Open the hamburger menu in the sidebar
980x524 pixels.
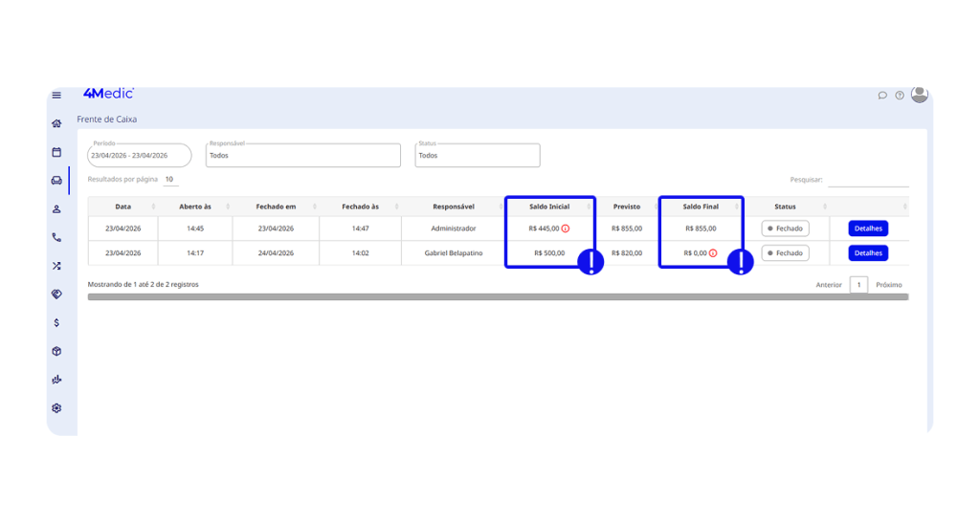coord(56,96)
